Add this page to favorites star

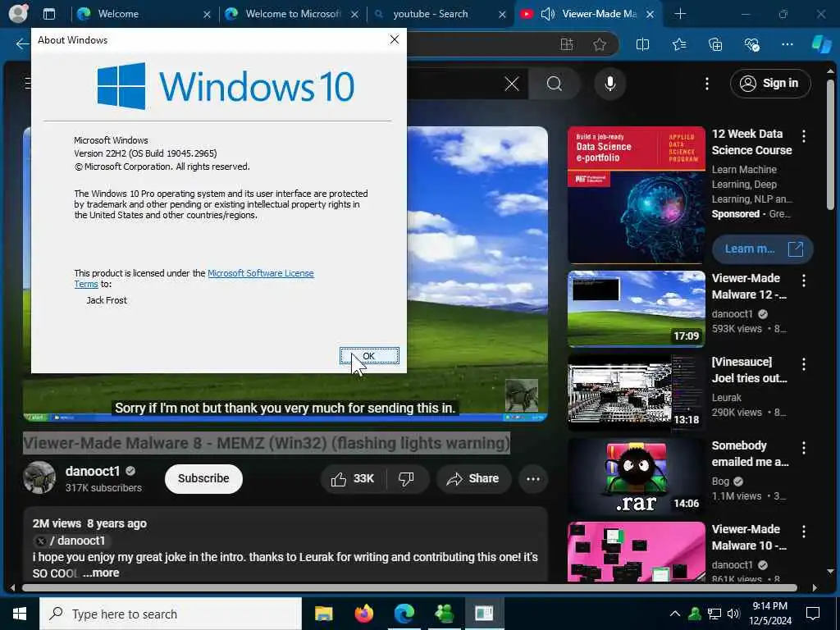[600, 44]
